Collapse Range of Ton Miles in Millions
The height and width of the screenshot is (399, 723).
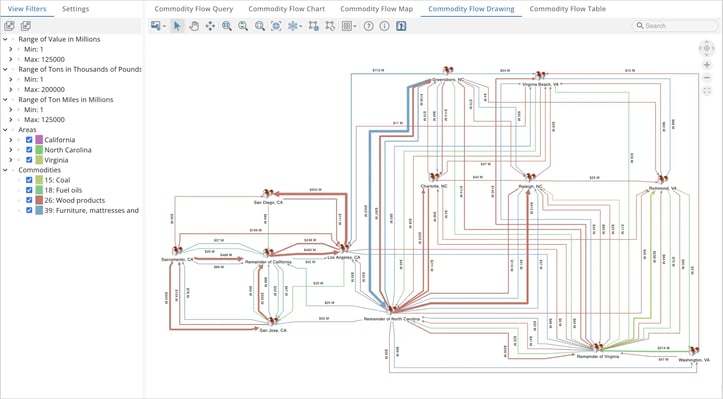tap(5, 100)
